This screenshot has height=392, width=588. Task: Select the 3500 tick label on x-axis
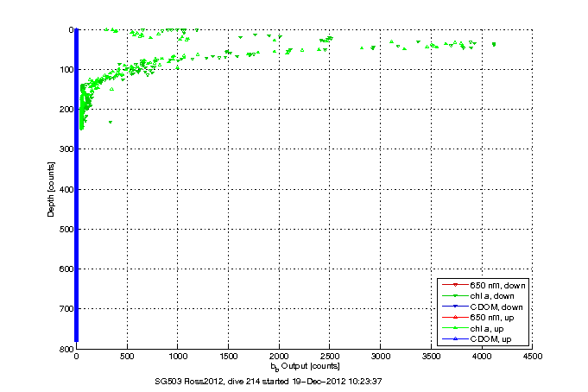(431, 355)
